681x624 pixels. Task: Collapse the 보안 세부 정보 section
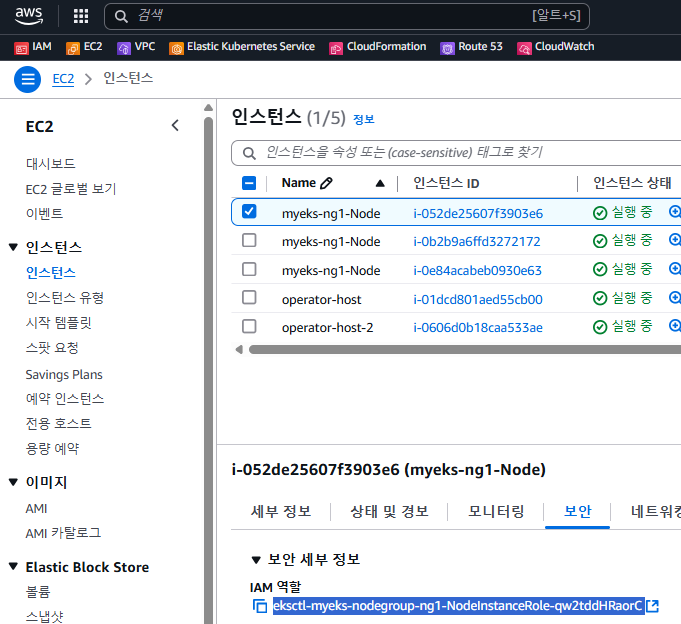(x=256, y=560)
